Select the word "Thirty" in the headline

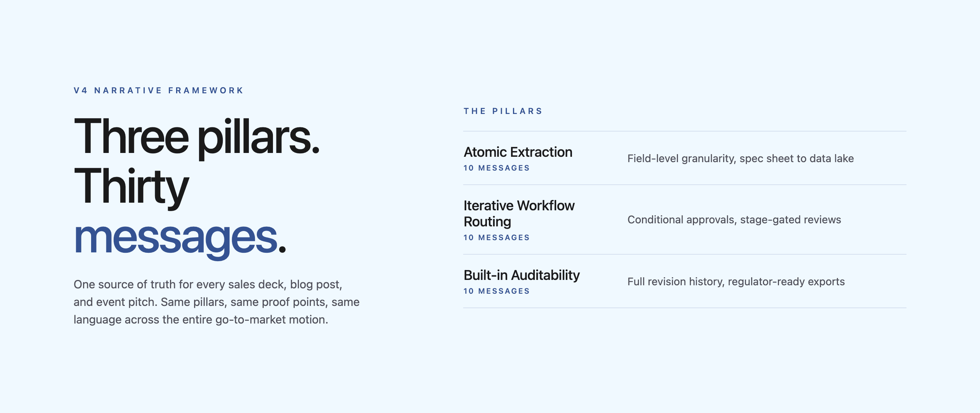click(x=131, y=187)
